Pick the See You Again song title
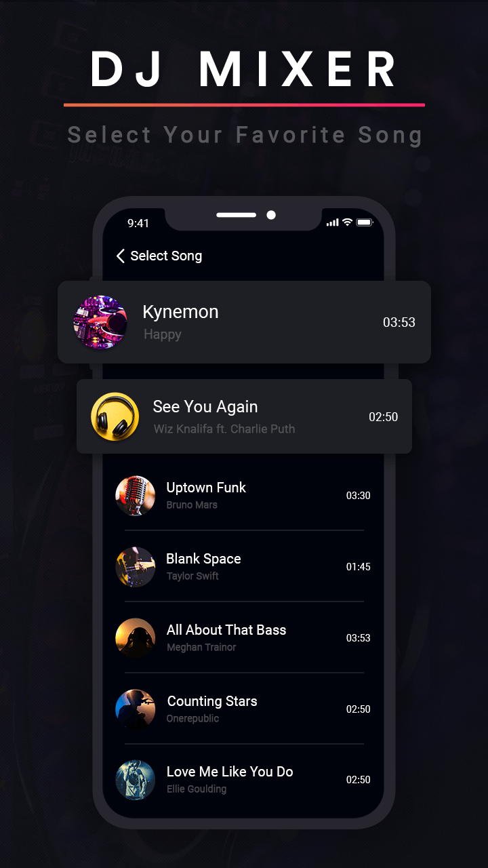The image size is (488, 868). [x=205, y=407]
